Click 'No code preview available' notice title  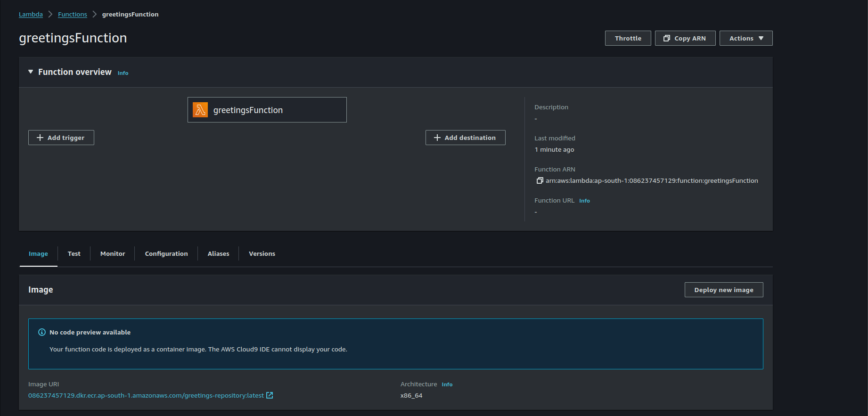pyautogui.click(x=90, y=332)
